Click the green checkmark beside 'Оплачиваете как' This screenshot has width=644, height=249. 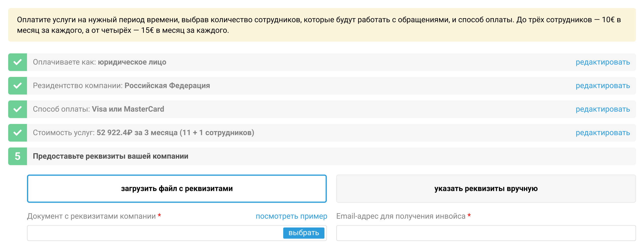pyautogui.click(x=17, y=62)
